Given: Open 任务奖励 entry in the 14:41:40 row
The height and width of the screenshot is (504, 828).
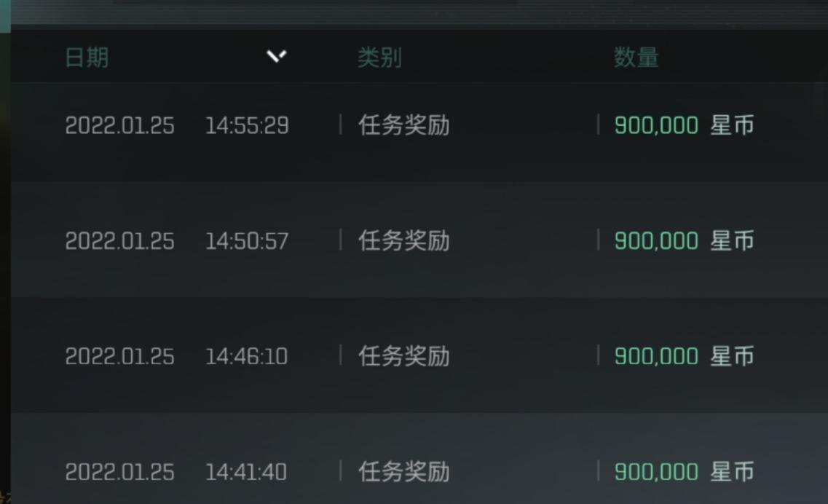Looking at the screenshot, I should (403, 472).
